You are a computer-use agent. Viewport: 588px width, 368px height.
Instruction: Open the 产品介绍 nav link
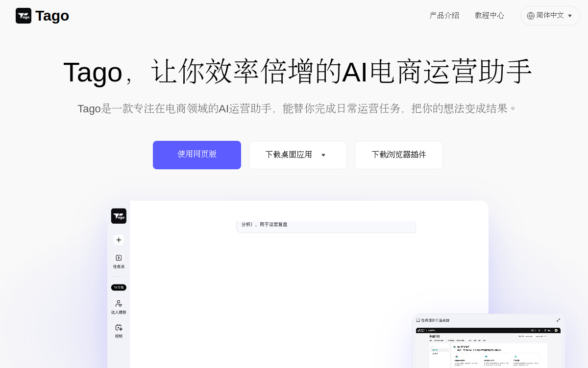pyautogui.click(x=444, y=15)
